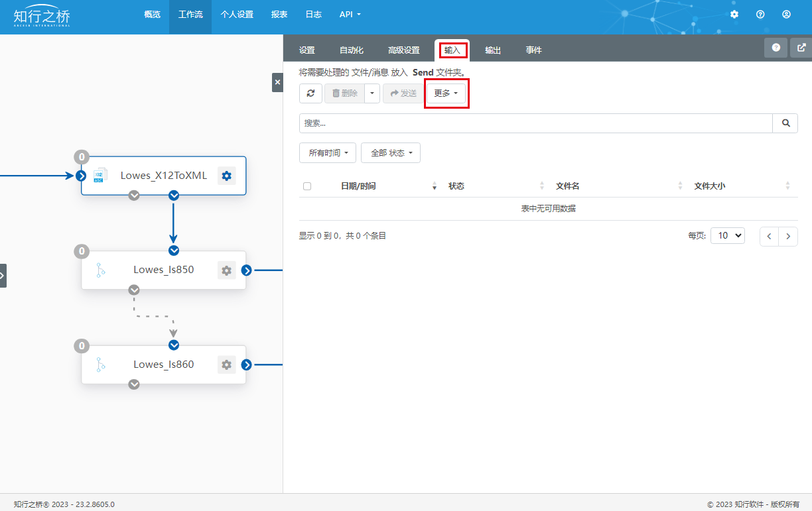Open the 全部 状态 filter dropdown
Viewport: 812px width, 511px height.
click(x=391, y=153)
